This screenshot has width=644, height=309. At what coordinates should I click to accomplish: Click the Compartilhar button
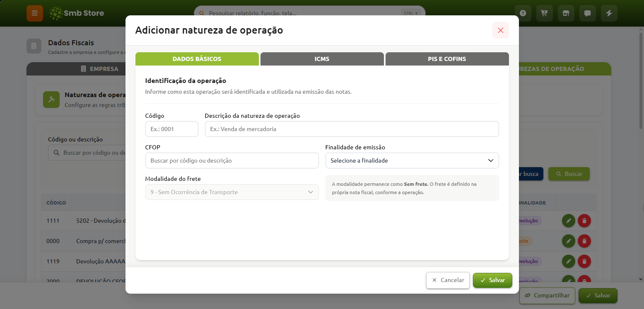pos(547,296)
